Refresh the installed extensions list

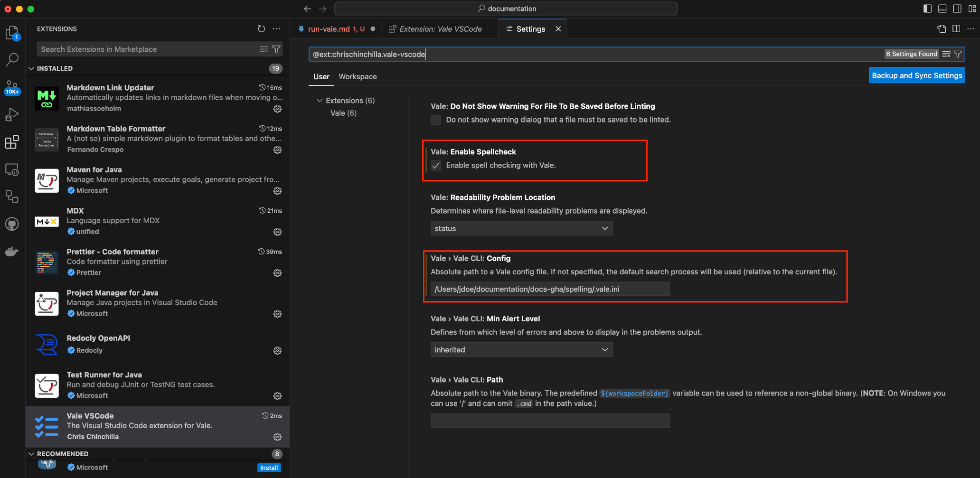(x=261, y=28)
